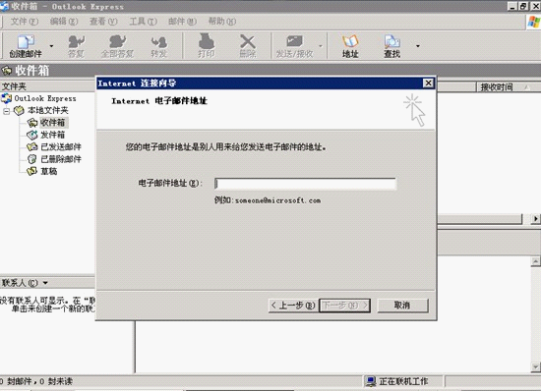
Task: Click the Next (下一步) wizard button
Action: [344, 306]
